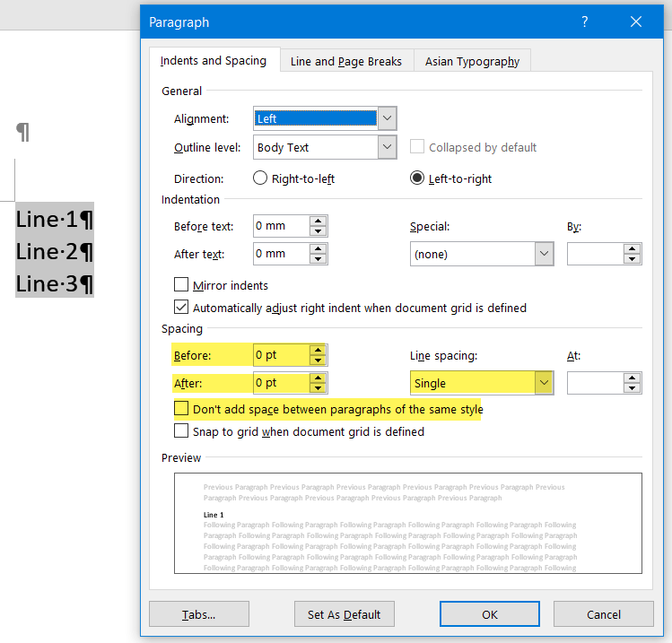
Task: Open the Alignment dropdown arrow
Action: (x=387, y=117)
